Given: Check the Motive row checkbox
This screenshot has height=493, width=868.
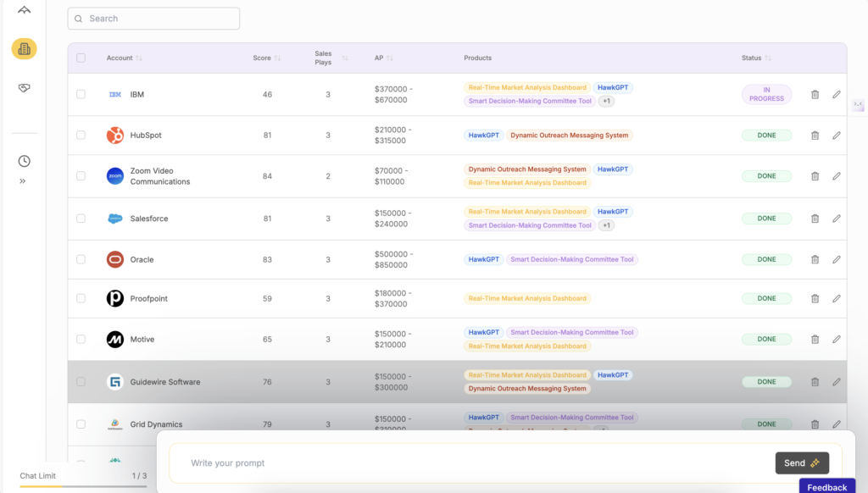Looking at the screenshot, I should click(x=81, y=339).
